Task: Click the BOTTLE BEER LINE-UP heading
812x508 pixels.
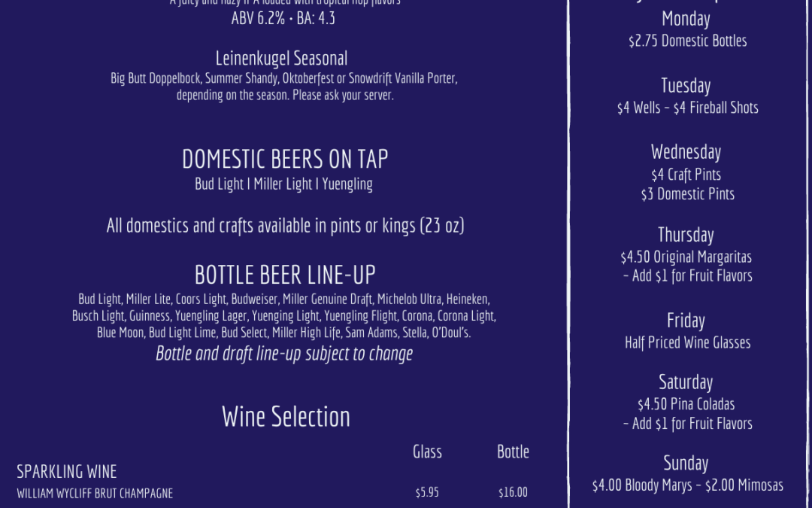Action: (x=285, y=275)
